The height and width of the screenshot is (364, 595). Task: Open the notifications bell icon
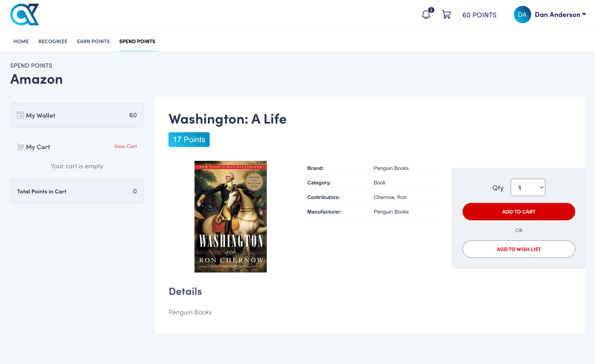(426, 15)
